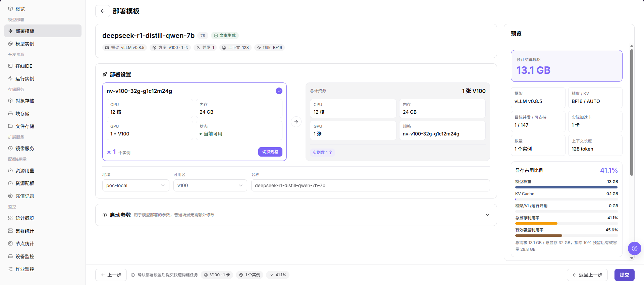This screenshot has width=644, height=285.
Task: Click the 7B size badge
Action: click(203, 36)
